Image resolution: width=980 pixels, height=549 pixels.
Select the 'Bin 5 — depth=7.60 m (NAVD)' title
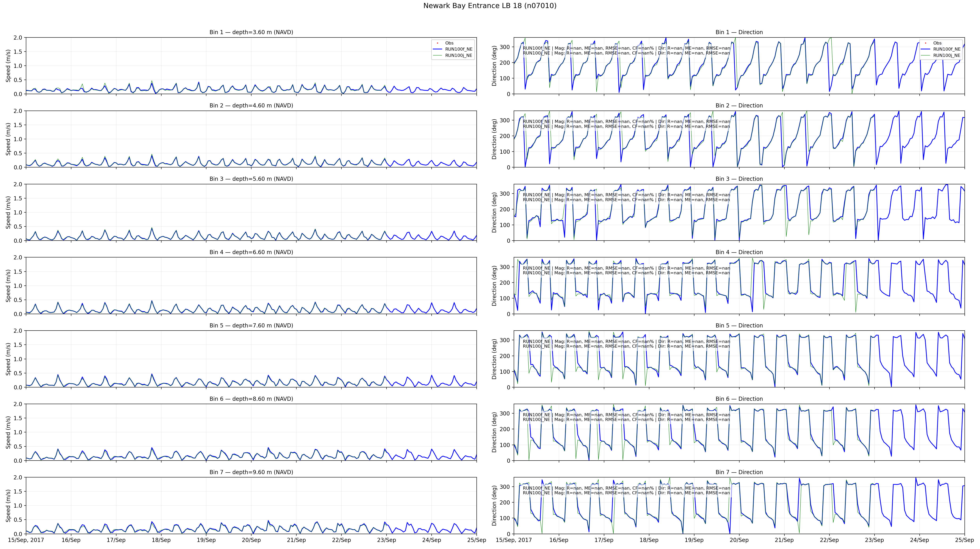(251, 326)
